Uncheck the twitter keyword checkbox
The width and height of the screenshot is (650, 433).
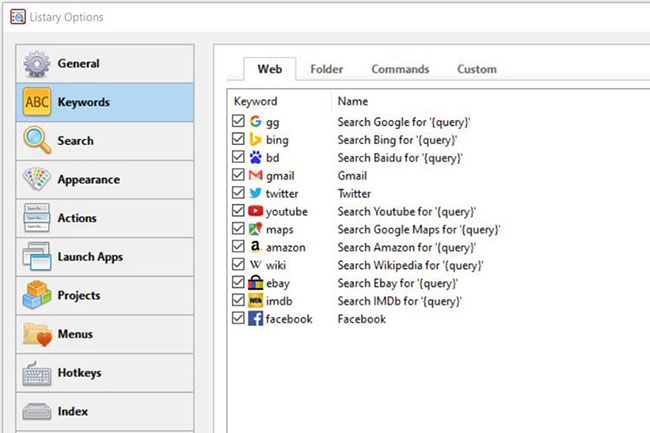point(238,192)
